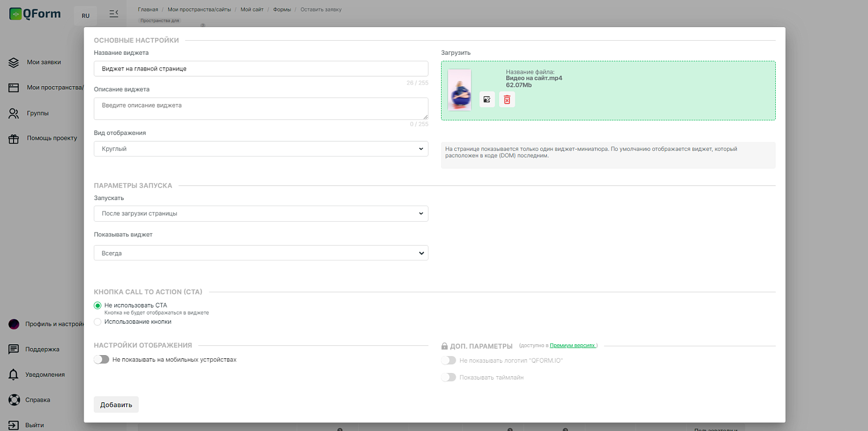The height and width of the screenshot is (431, 868).
Task: Click the uploaded video thumbnail
Action: pyautogui.click(x=459, y=90)
